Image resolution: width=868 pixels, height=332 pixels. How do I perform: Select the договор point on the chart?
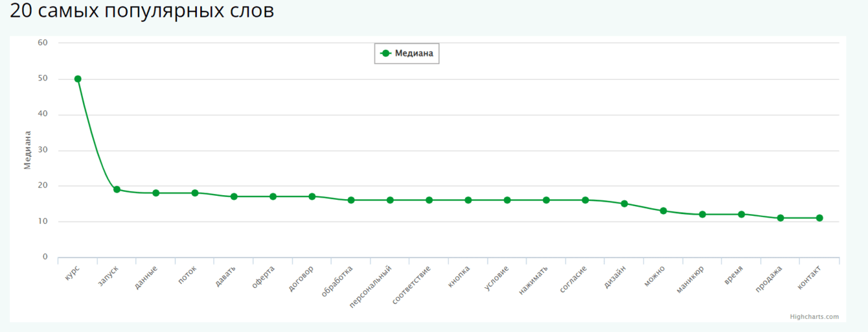312,196
